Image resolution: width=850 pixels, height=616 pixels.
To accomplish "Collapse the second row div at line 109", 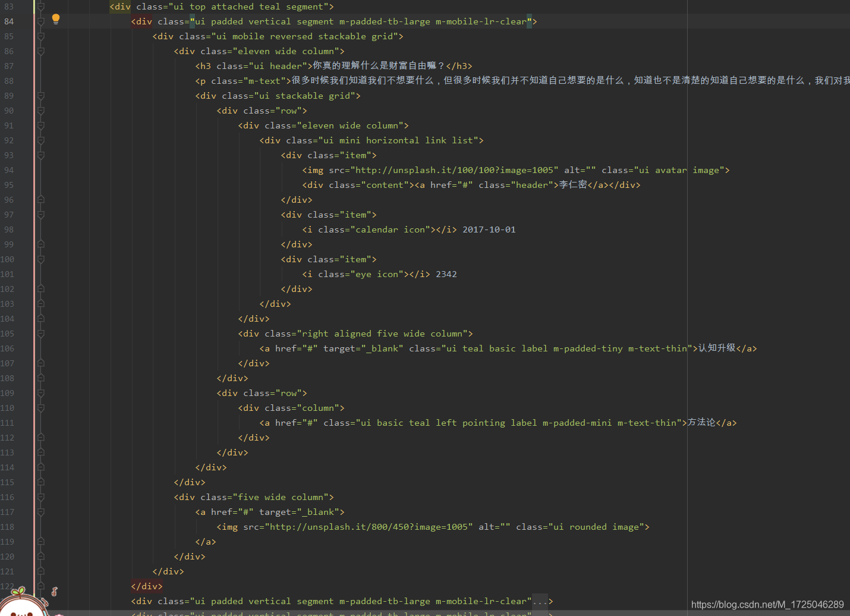I will click(x=41, y=393).
